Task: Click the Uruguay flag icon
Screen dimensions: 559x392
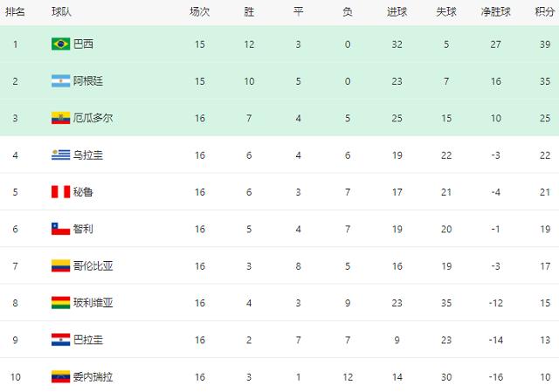Action: click(60, 155)
